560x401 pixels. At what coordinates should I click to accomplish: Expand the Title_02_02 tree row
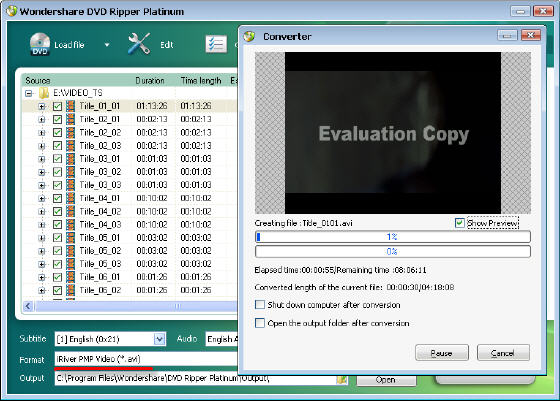click(x=42, y=133)
